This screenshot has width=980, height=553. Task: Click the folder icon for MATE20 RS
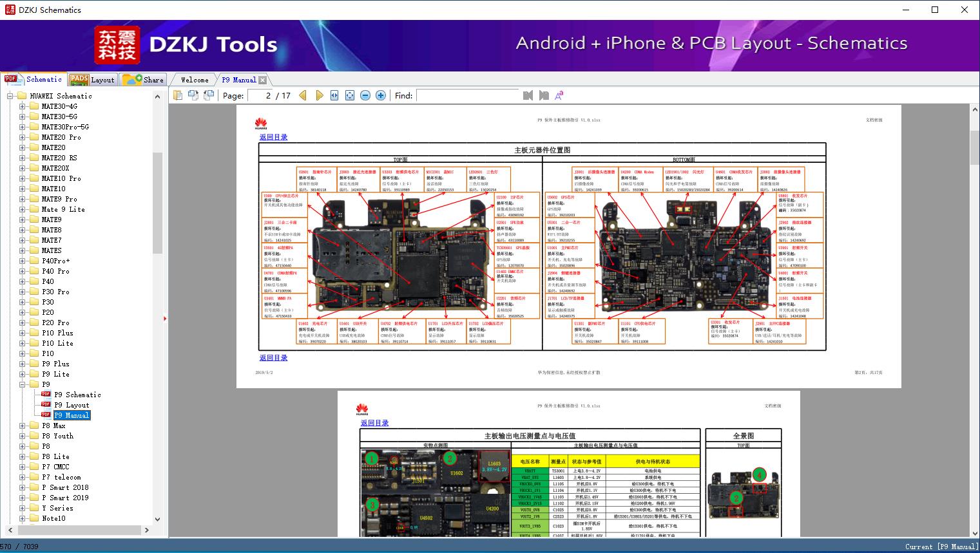(x=34, y=158)
